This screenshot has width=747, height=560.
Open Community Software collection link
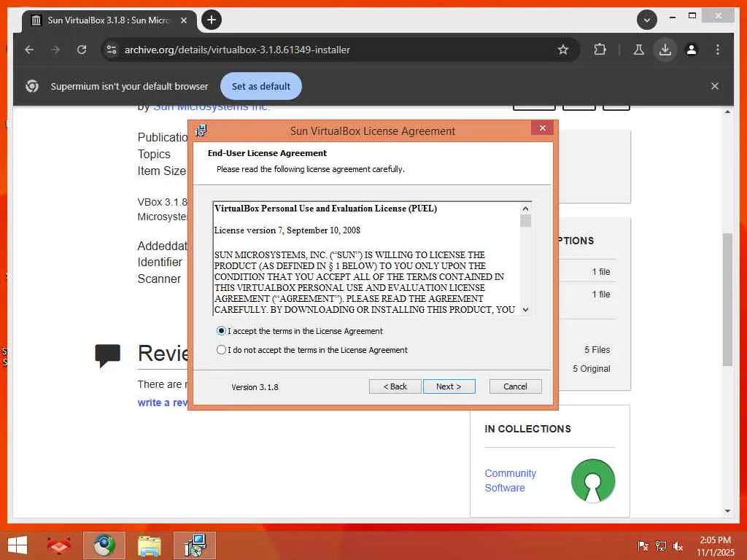click(x=510, y=481)
